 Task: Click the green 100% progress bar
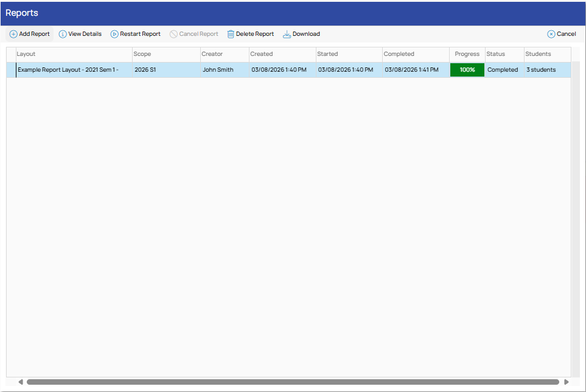pyautogui.click(x=467, y=70)
